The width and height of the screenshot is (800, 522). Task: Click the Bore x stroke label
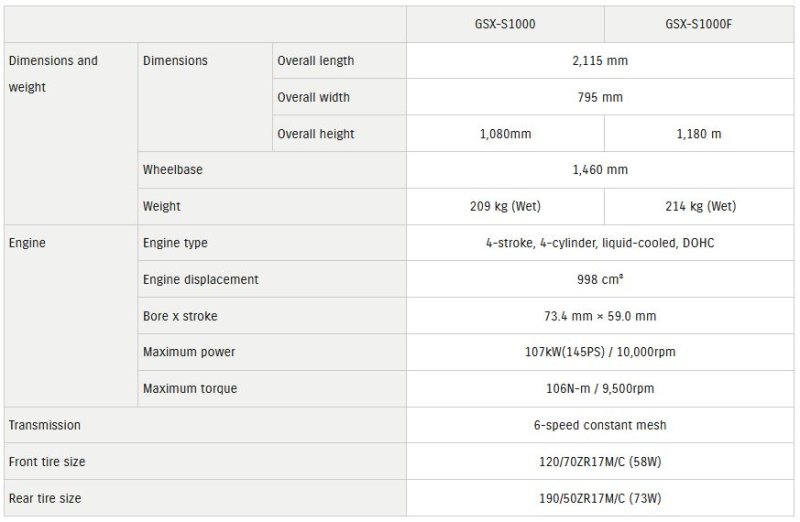[180, 316]
